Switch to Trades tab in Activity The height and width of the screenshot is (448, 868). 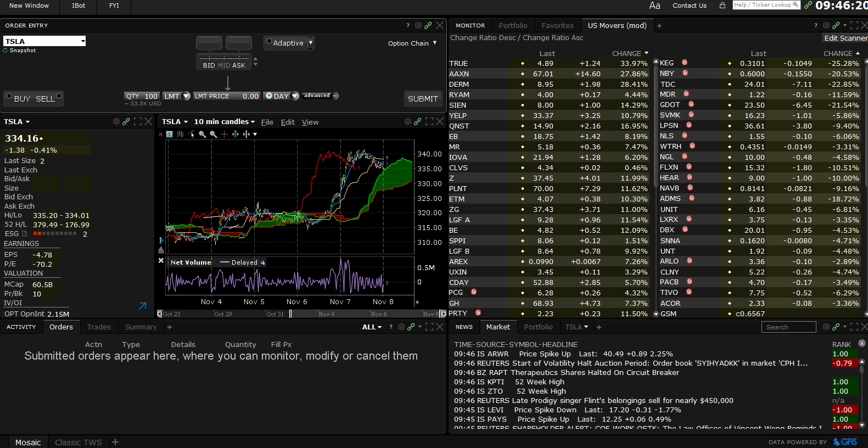99,327
